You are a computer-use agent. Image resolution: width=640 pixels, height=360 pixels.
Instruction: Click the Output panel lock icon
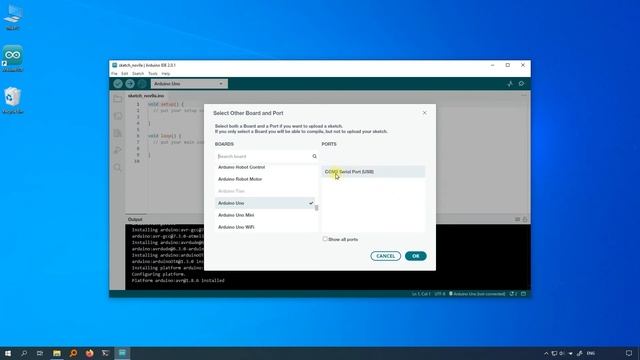524,219
